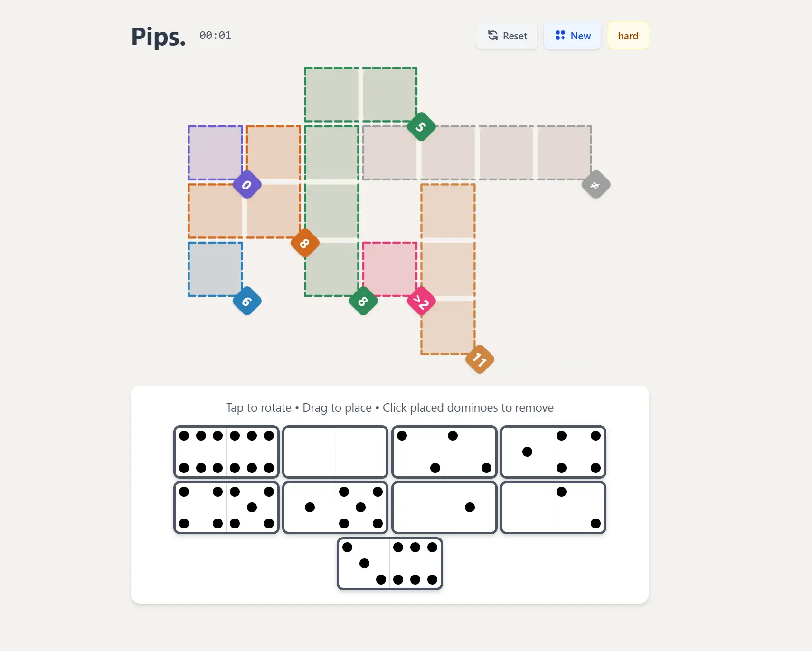Click the orange 8 constraint badge
Image resolution: width=812 pixels, height=651 pixels.
[305, 243]
